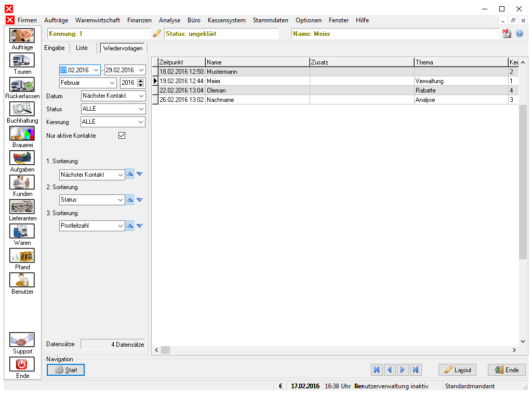Click the Ende button at bottom right
532x394 pixels.
507,370
